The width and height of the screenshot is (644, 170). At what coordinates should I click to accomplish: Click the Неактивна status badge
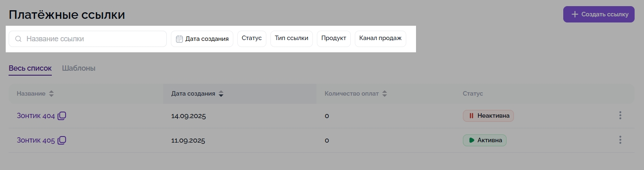tap(488, 116)
